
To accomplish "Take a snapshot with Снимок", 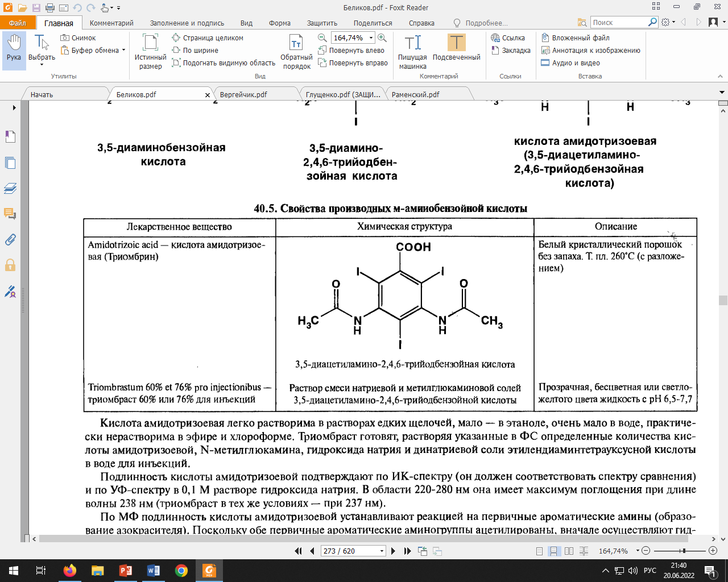I will 78,38.
